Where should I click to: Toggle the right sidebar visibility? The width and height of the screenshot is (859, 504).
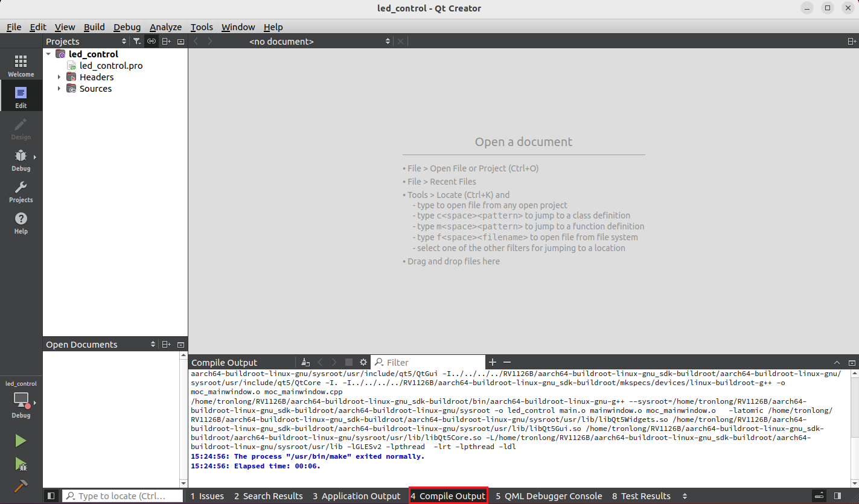point(837,496)
